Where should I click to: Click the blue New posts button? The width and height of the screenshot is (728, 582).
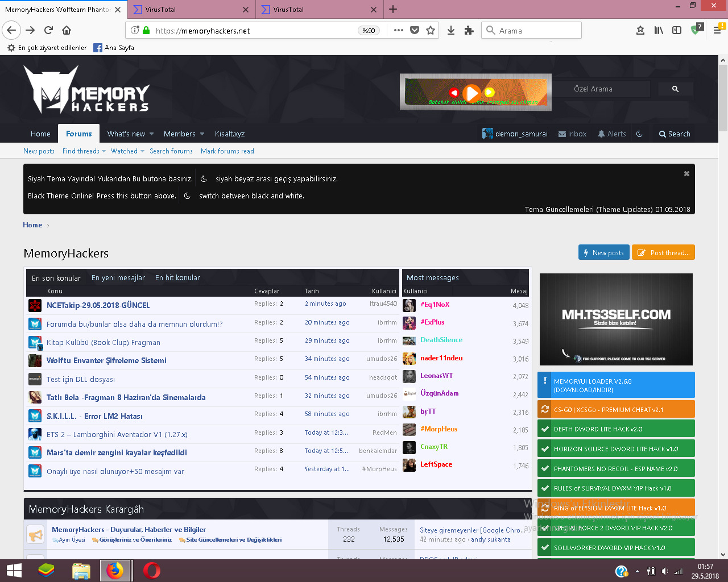[603, 252]
